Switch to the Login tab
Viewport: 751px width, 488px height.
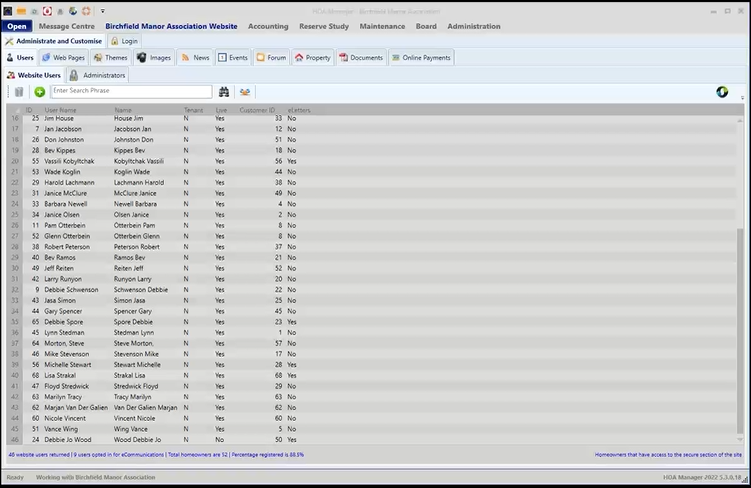point(124,41)
